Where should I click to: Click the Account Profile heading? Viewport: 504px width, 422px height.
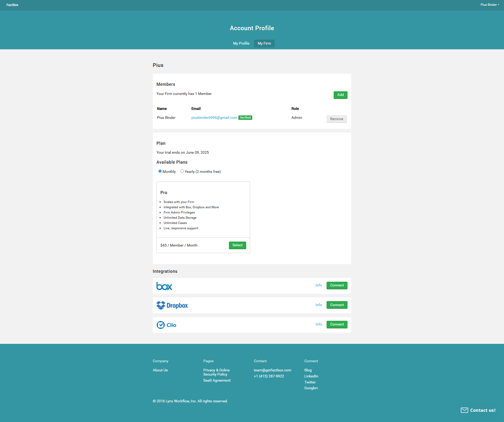point(252,28)
